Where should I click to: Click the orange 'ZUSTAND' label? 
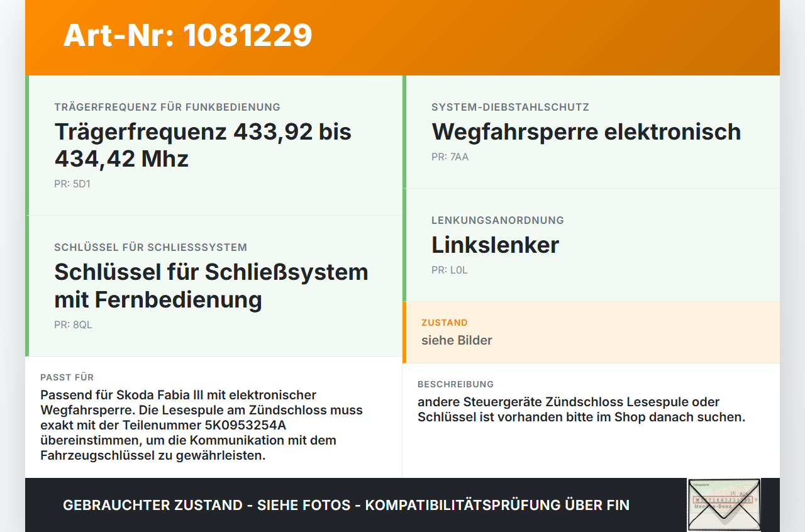pyautogui.click(x=445, y=323)
